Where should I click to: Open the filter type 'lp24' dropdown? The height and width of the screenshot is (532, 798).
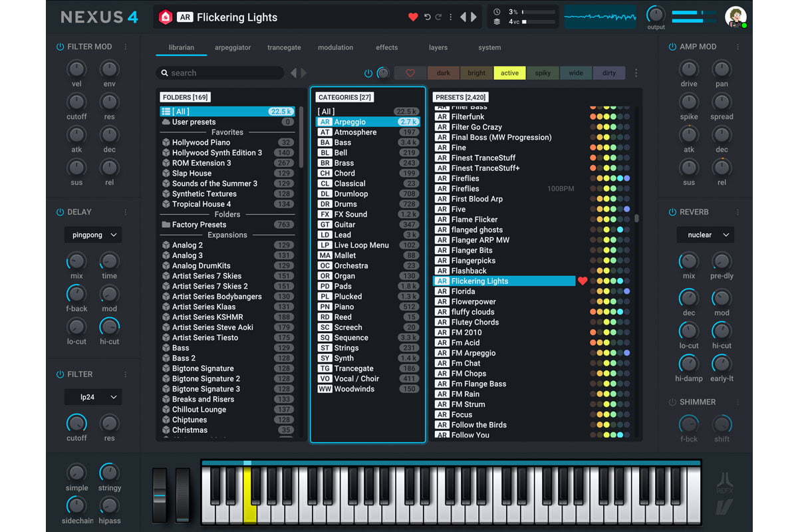tap(93, 397)
